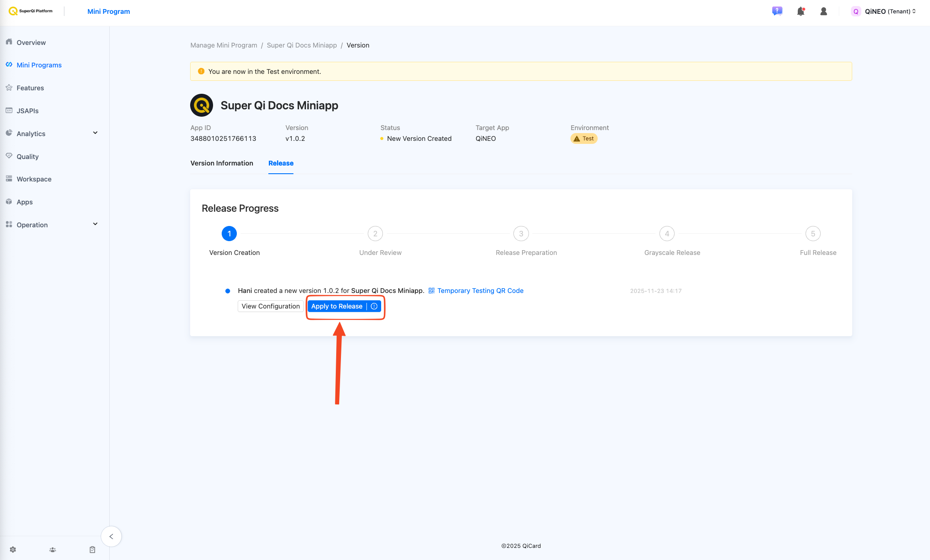Screen dimensions: 930x560
Task: Click the warning icon in Test banner
Action: coord(201,71)
